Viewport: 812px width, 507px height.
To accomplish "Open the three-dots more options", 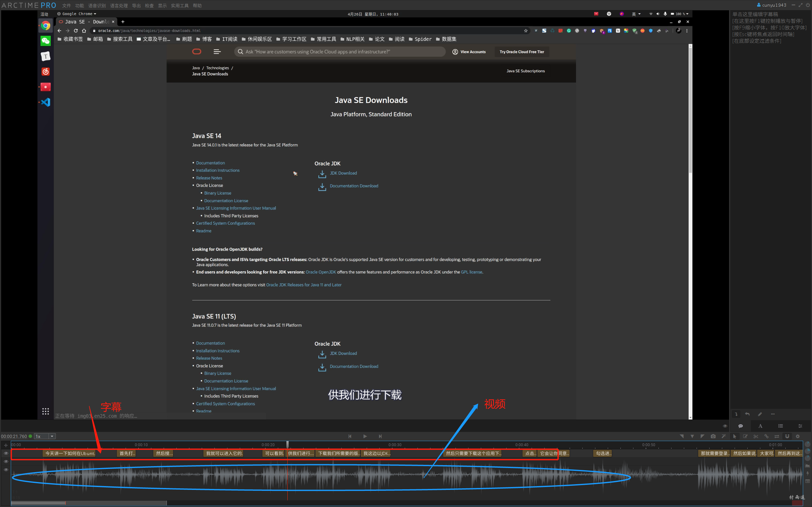I will 773,414.
